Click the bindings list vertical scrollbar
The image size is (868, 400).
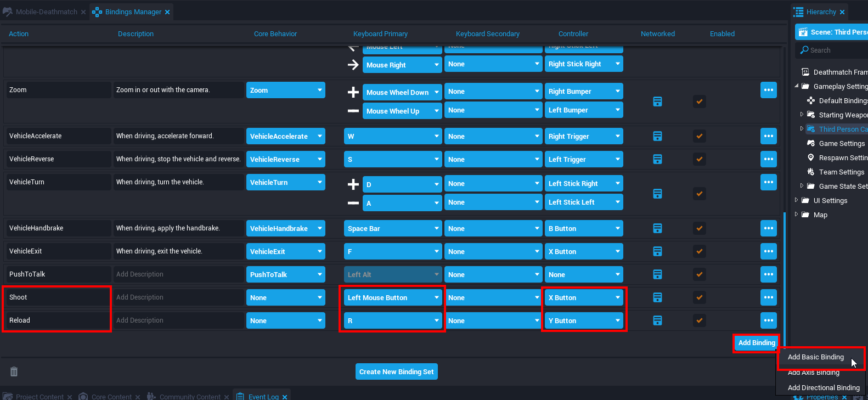click(785, 274)
